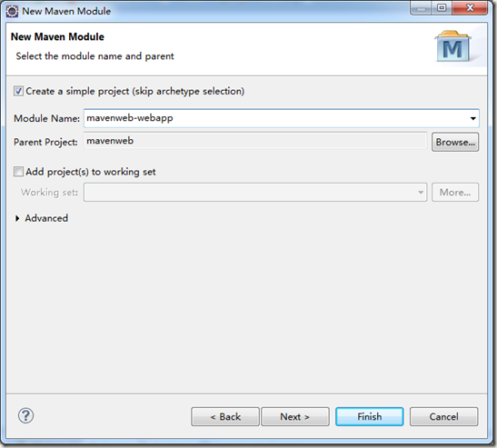
Task: Cancel the New Maven Module dialog
Action: pyautogui.click(x=443, y=416)
